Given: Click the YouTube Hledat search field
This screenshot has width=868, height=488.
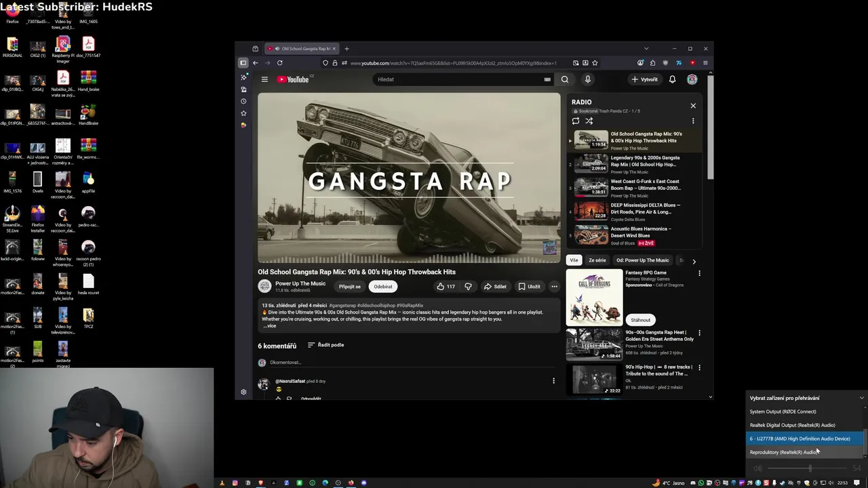Looking at the screenshot, I should pyautogui.click(x=458, y=79).
